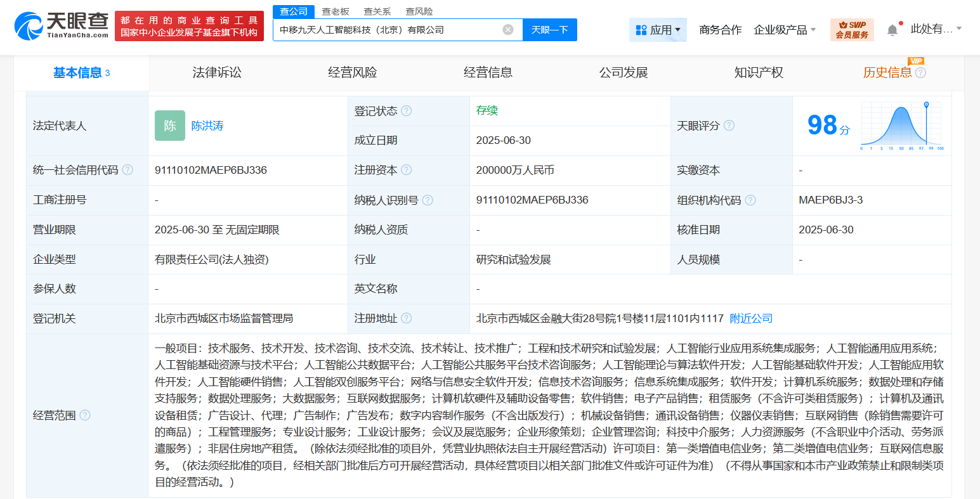This screenshot has height=499, width=980.
Task: Click the 天眼一下 search button
Action: tap(549, 30)
